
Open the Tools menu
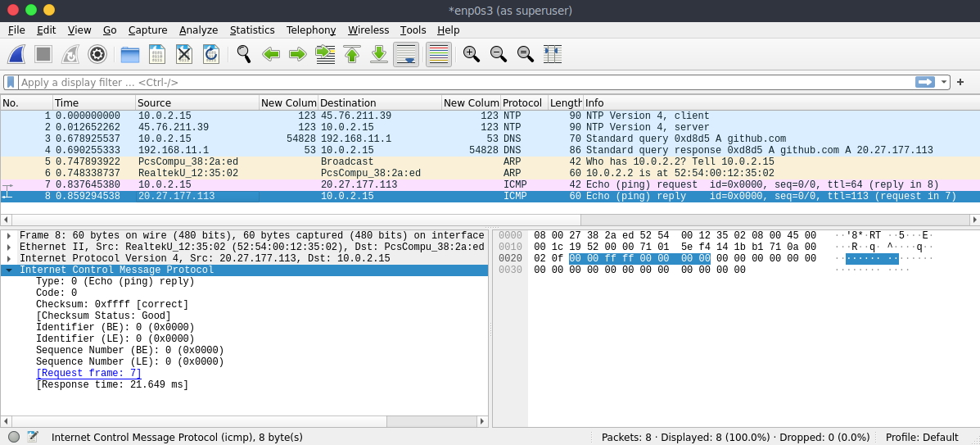click(x=413, y=30)
